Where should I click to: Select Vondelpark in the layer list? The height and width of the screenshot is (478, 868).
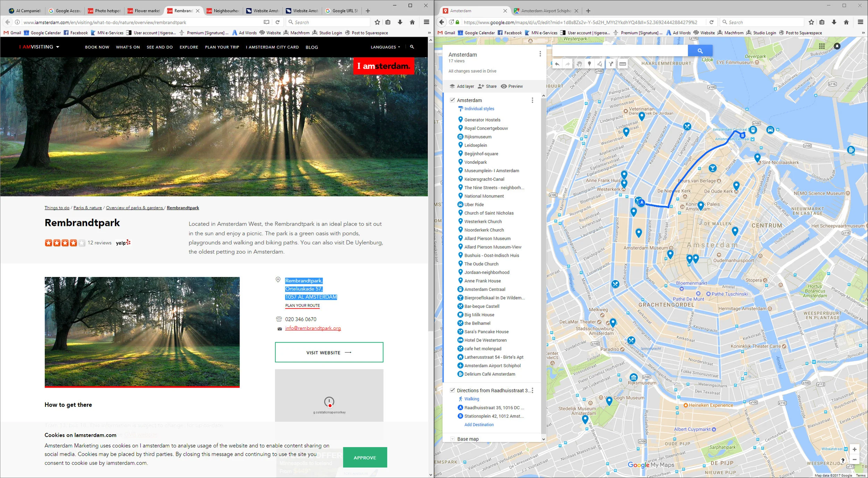coord(475,162)
